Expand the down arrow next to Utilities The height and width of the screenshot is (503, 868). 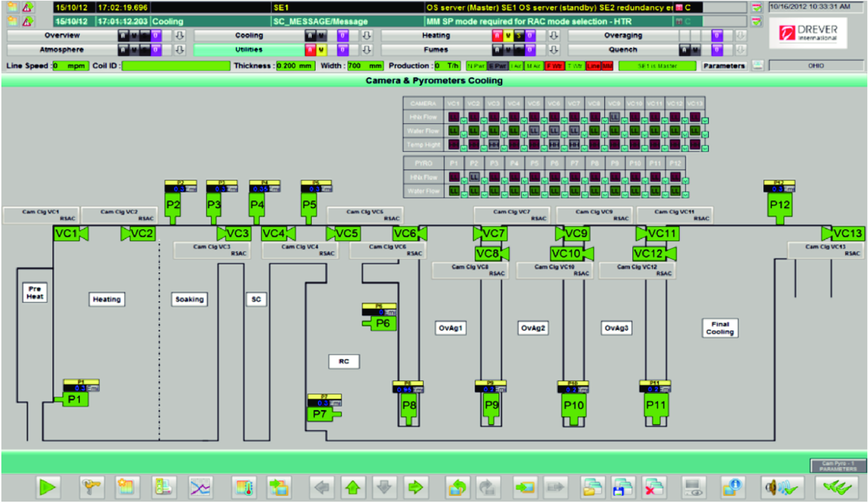coord(366,50)
